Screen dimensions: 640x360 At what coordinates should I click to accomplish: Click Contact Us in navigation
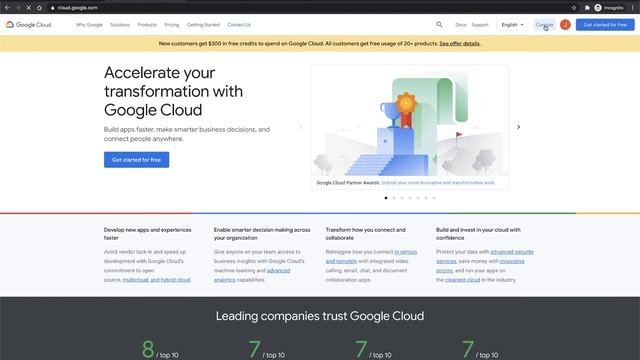(x=239, y=24)
